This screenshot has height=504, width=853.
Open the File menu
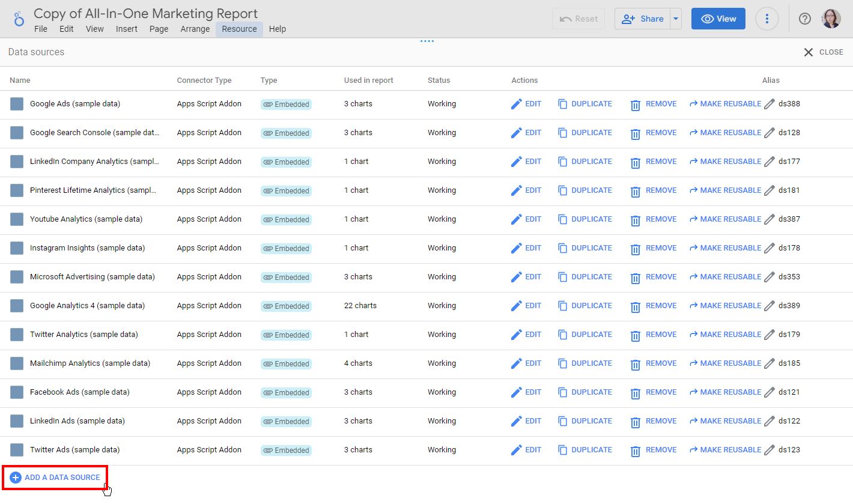tap(40, 29)
